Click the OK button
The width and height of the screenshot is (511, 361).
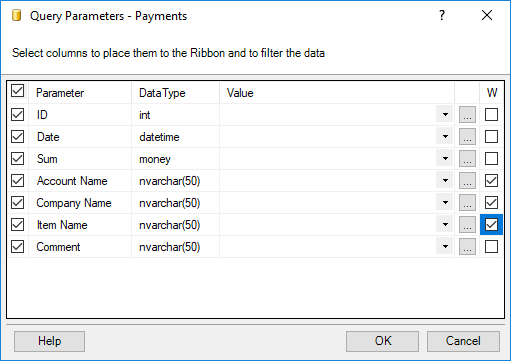382,341
